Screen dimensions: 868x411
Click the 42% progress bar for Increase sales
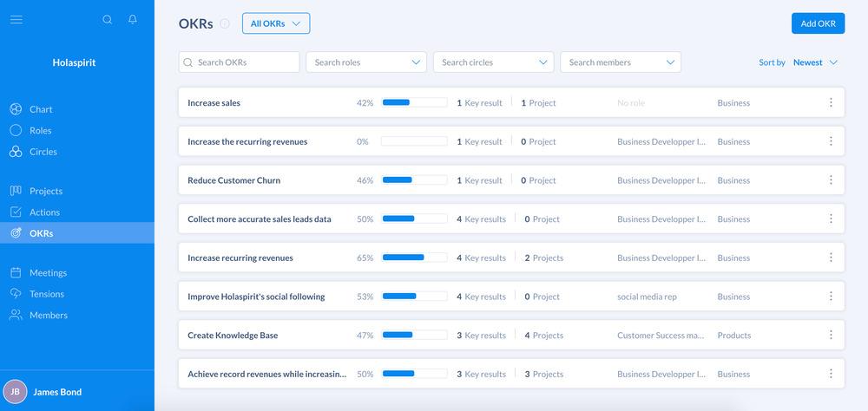pyautogui.click(x=414, y=102)
